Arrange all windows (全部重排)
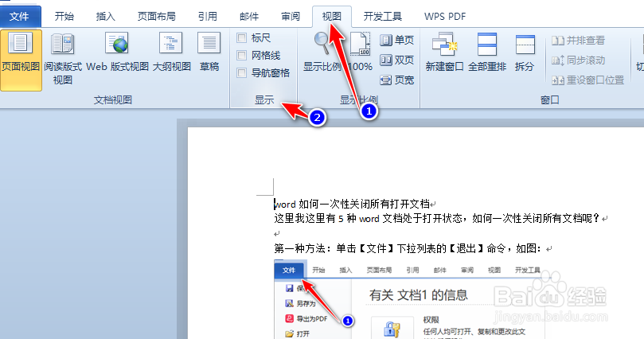The width and height of the screenshot is (644, 339). coord(487,53)
